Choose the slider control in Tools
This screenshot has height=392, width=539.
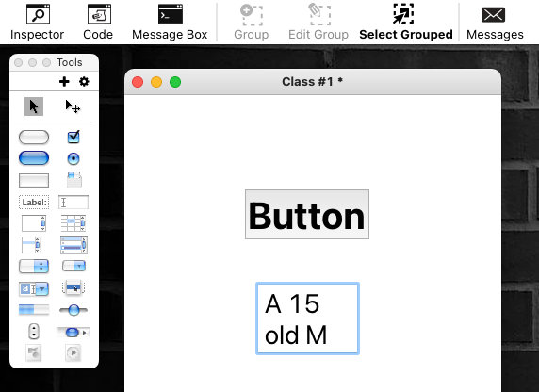point(73,310)
